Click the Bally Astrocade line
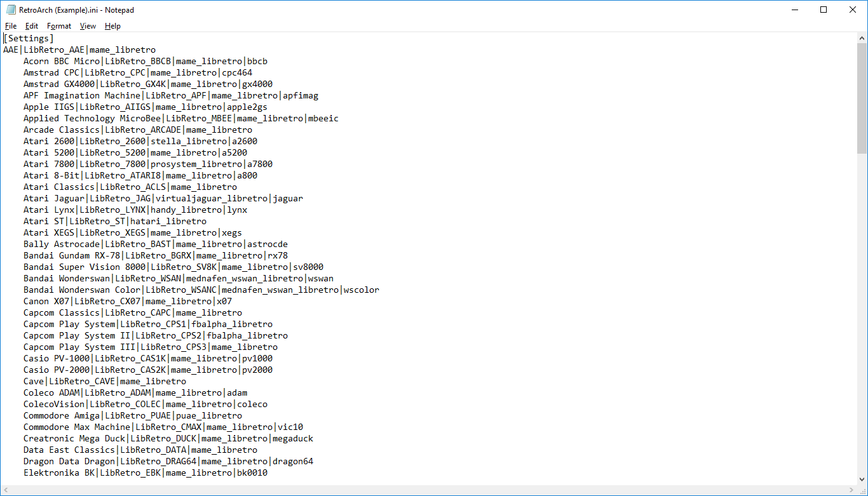The image size is (868, 496). tap(156, 244)
